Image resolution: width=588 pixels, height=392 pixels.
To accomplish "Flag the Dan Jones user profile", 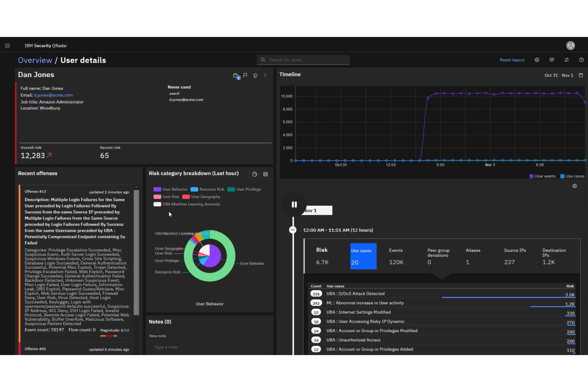I will (245, 75).
